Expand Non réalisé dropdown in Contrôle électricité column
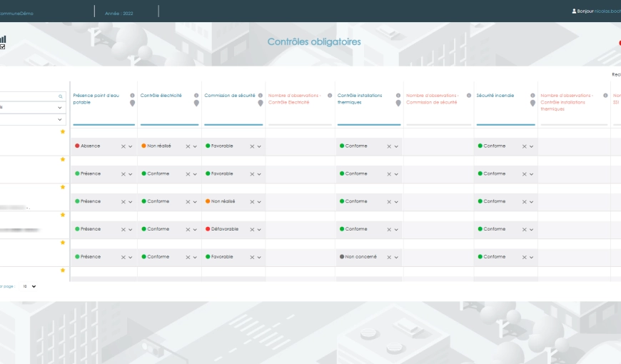Screen dimensions: 621x364 pos(195,146)
